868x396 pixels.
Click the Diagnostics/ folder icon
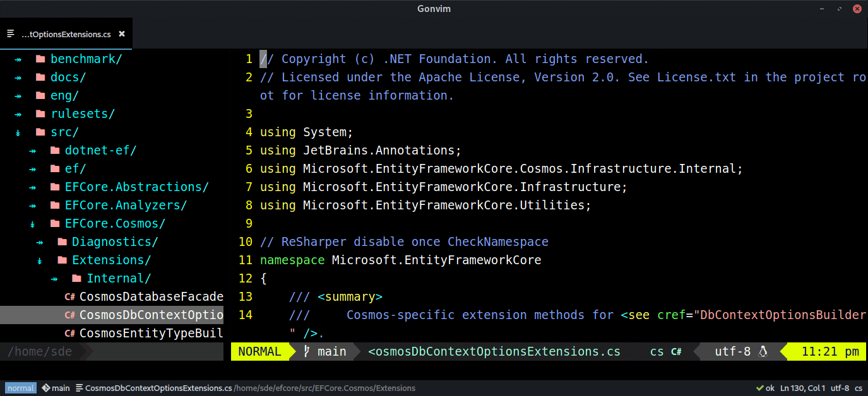point(62,242)
